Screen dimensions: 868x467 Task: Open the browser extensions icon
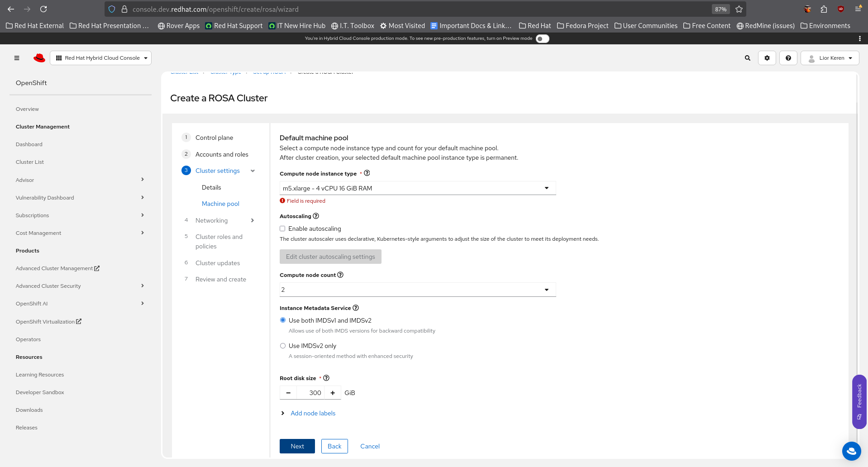[x=824, y=9]
